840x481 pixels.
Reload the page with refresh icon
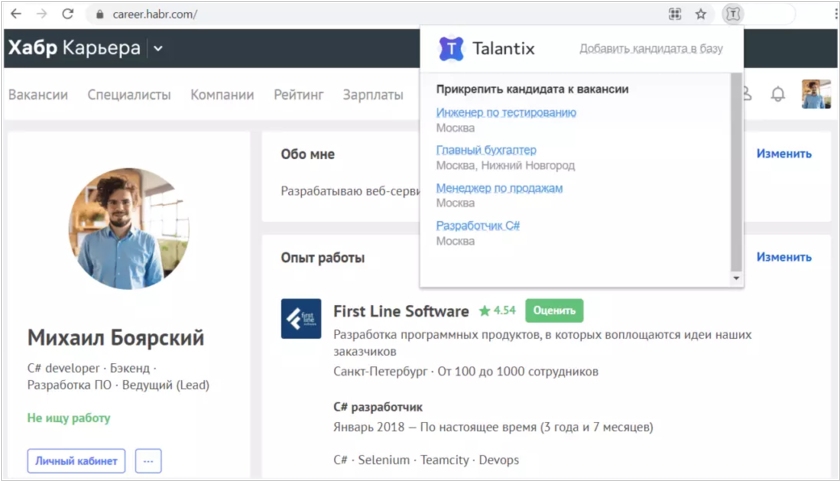[68, 14]
